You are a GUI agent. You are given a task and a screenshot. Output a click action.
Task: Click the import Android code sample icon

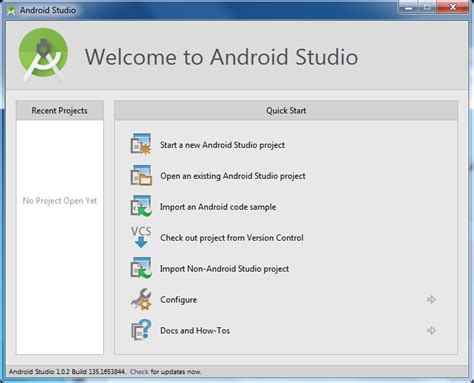[141, 206]
